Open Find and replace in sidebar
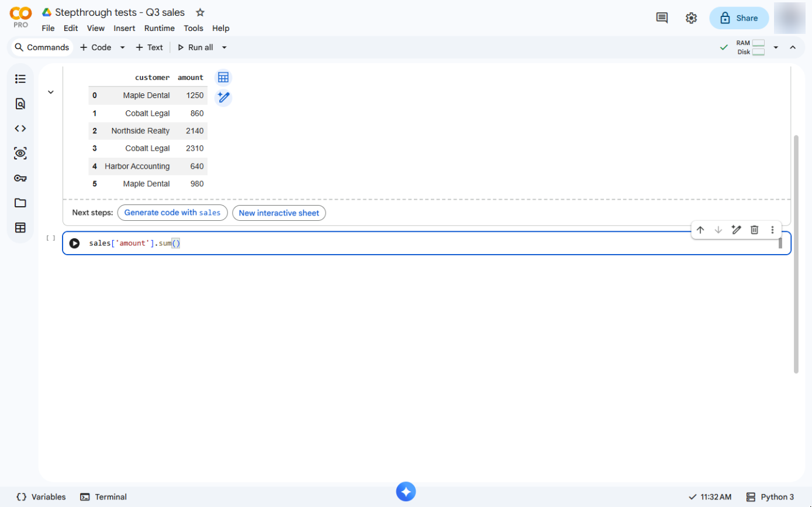 20,104
